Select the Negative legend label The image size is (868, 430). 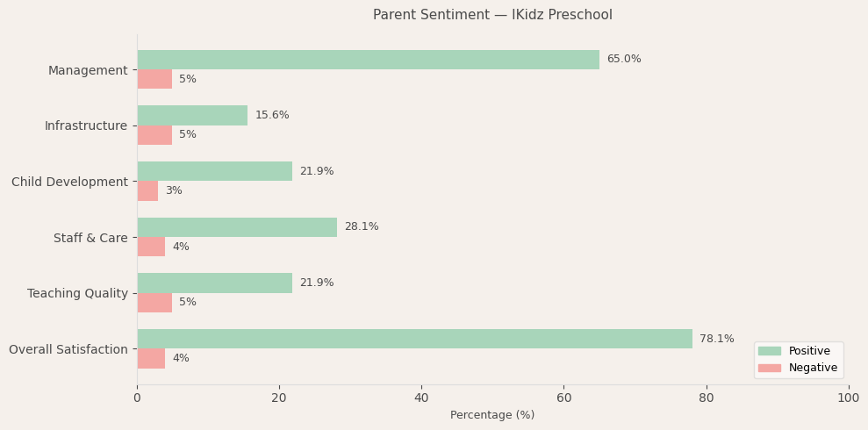tap(813, 368)
